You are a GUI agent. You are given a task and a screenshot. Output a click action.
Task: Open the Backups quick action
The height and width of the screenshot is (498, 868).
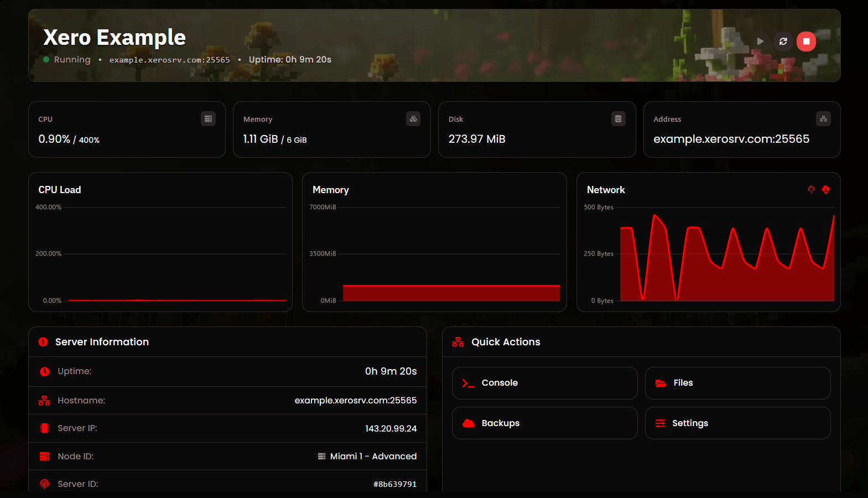[544, 423]
